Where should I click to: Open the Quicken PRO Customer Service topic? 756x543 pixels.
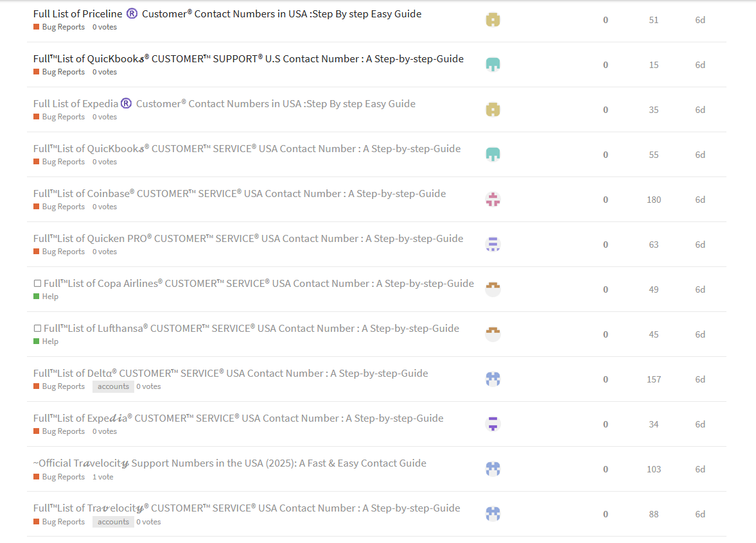click(x=248, y=239)
